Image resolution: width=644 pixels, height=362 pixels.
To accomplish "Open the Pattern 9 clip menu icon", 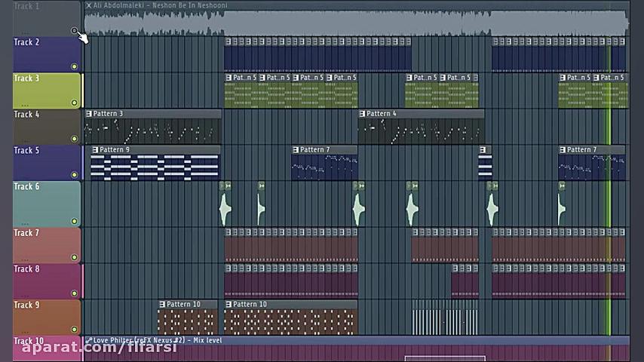I will (95, 149).
